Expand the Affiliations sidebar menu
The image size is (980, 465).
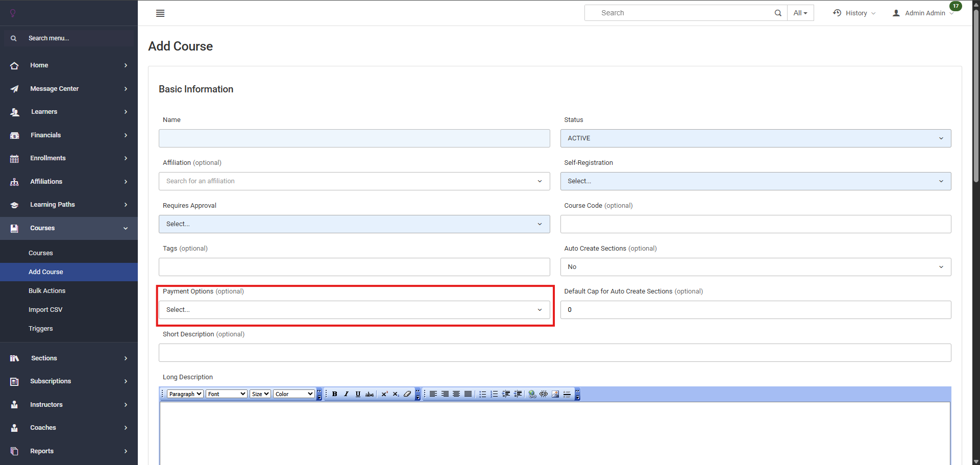[x=69, y=182]
